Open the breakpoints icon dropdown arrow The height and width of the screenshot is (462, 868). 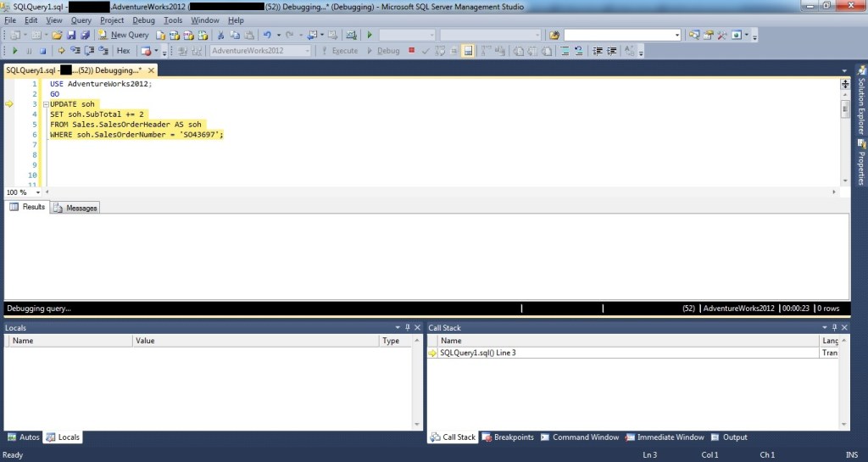pyautogui.click(x=156, y=51)
